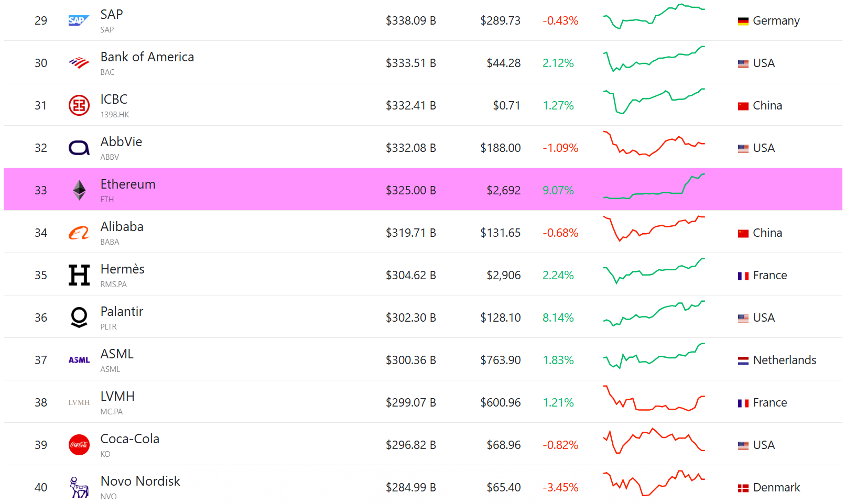Click the ICBC red seal logo

tap(78, 104)
